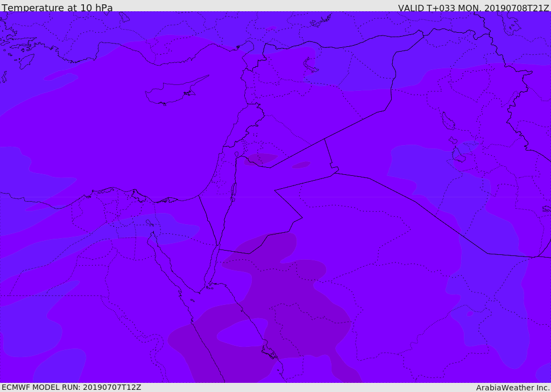Select the 'Temperature at 10 hPa' title text

click(x=57, y=8)
